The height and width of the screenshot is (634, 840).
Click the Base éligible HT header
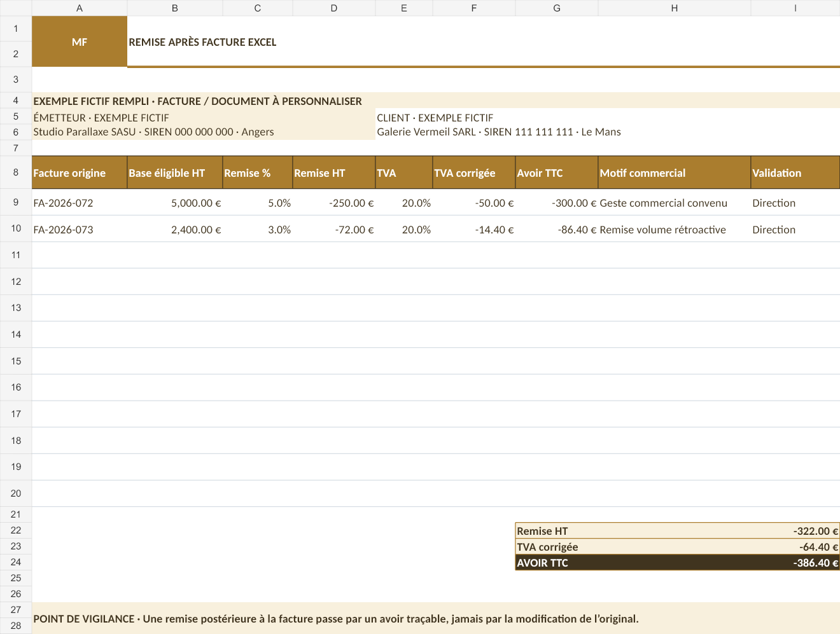pyautogui.click(x=175, y=172)
